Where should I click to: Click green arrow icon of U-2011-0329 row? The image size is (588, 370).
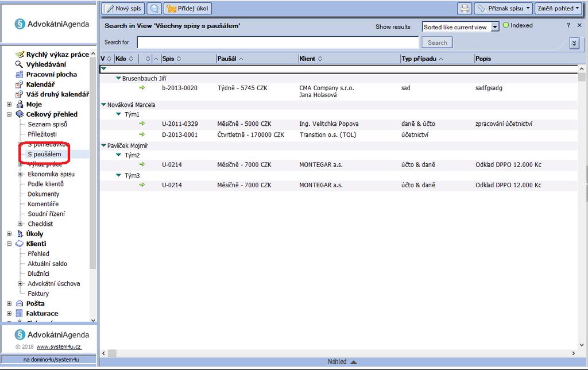[142, 123]
